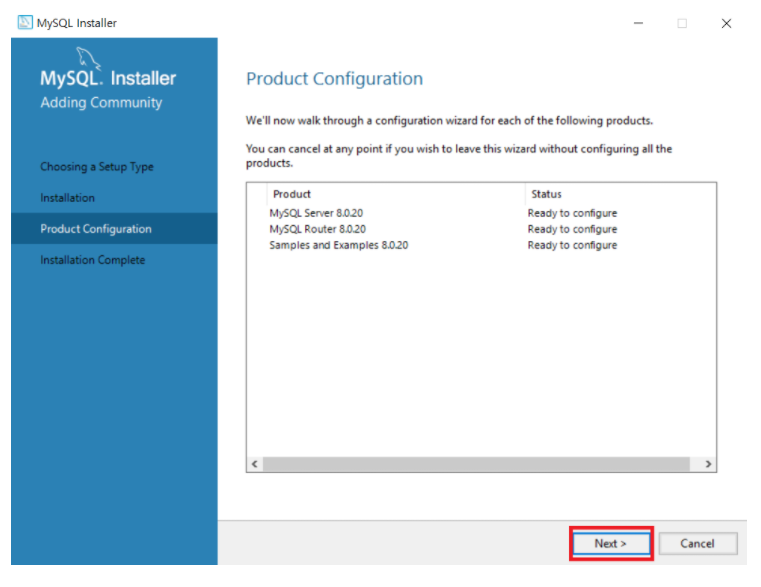Image resolution: width=761 pixels, height=587 pixels.
Task: Click the MySQL Router 'Ready to configure' status
Action: tap(572, 229)
